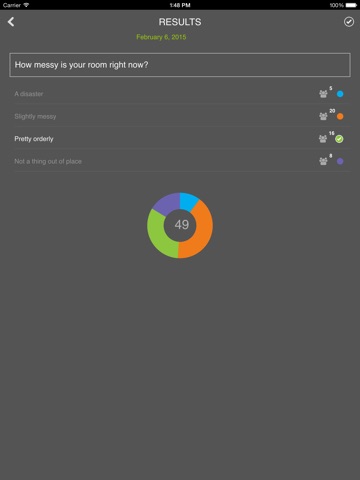Click the question text box

tap(180, 65)
